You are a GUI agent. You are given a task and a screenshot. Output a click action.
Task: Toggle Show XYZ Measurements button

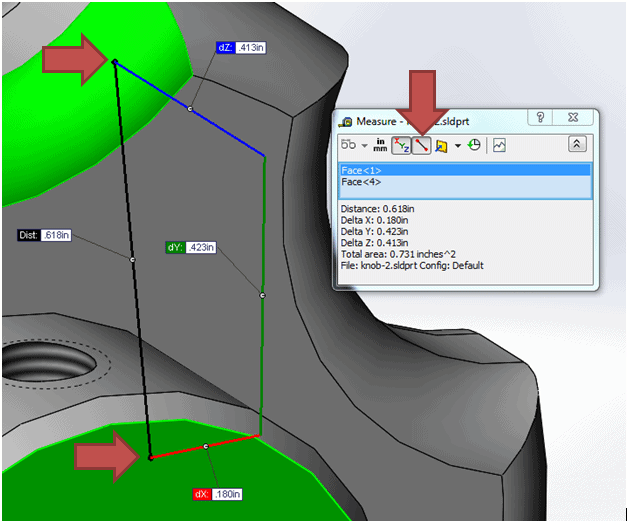coord(400,146)
